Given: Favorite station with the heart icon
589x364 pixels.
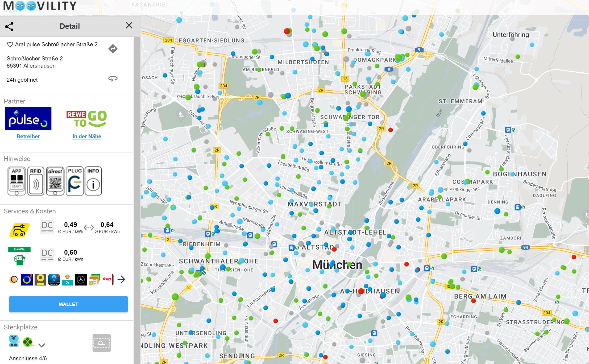Looking at the screenshot, I should [10, 44].
